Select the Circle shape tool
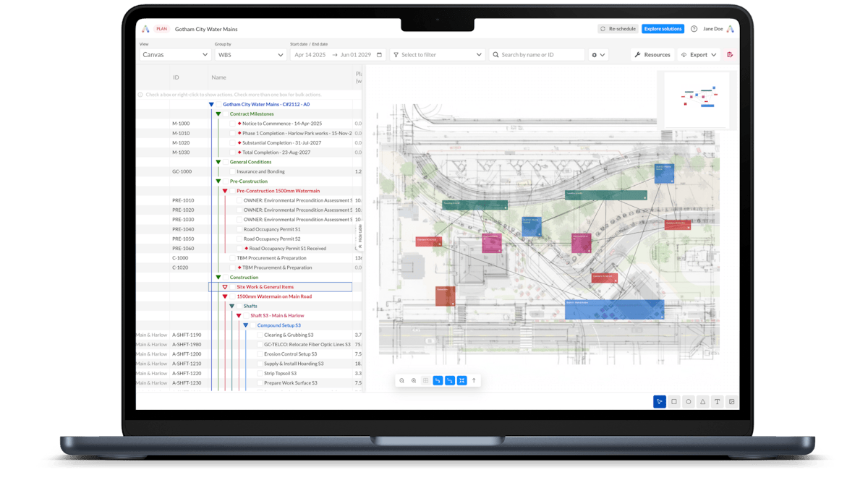This screenshot has width=868, height=488. point(688,401)
